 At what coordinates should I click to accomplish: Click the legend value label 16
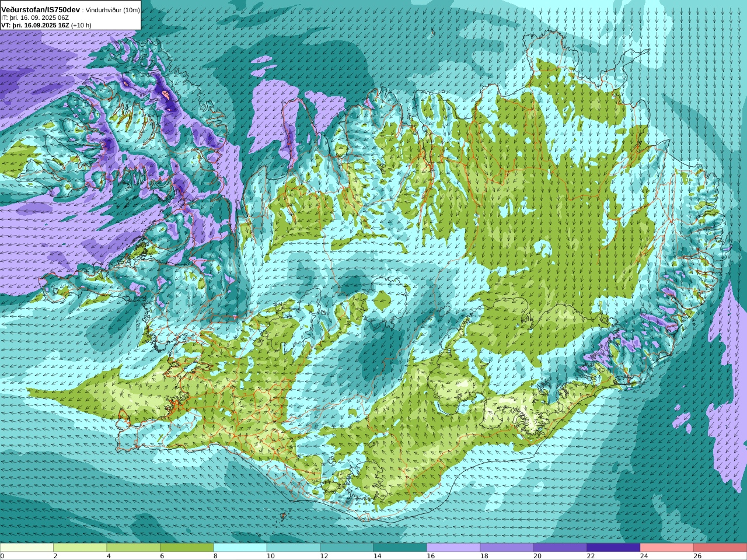click(431, 556)
